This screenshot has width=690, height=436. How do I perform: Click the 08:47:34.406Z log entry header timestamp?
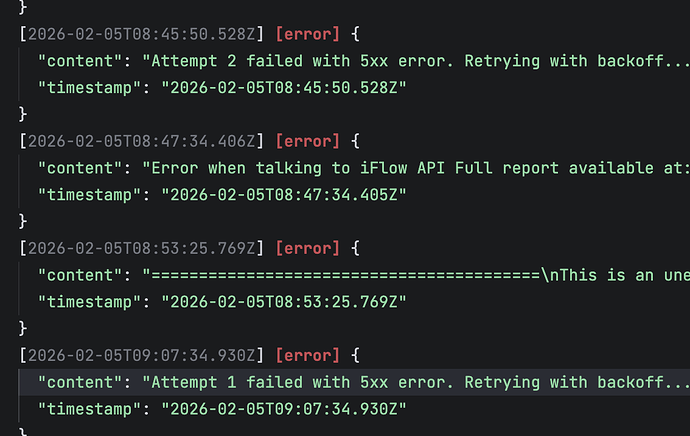pyautogui.click(x=143, y=141)
